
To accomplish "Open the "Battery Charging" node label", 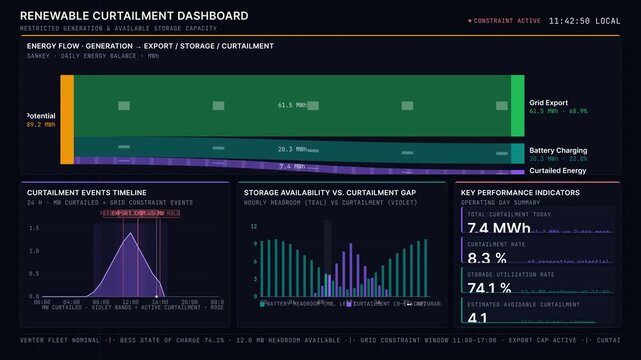I will pyautogui.click(x=558, y=150).
